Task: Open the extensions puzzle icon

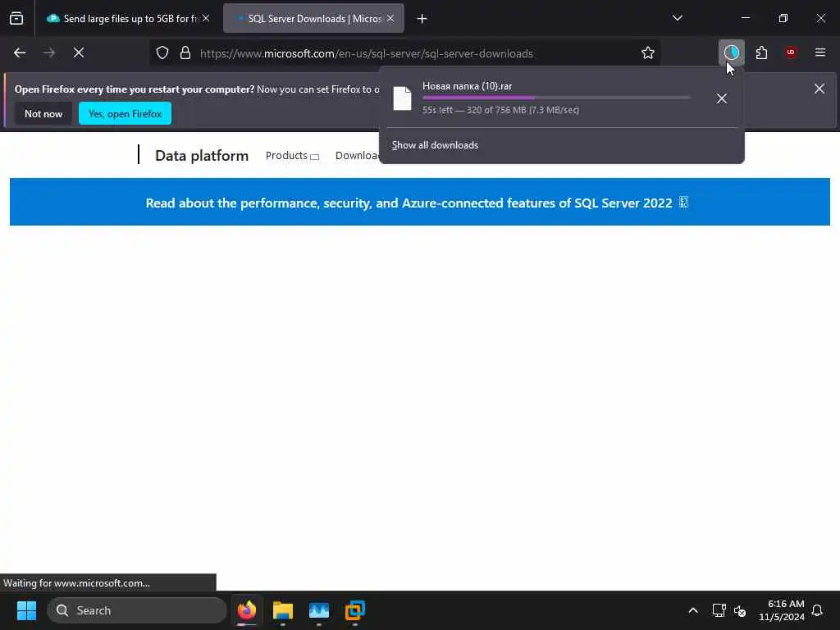Action: 761,52
